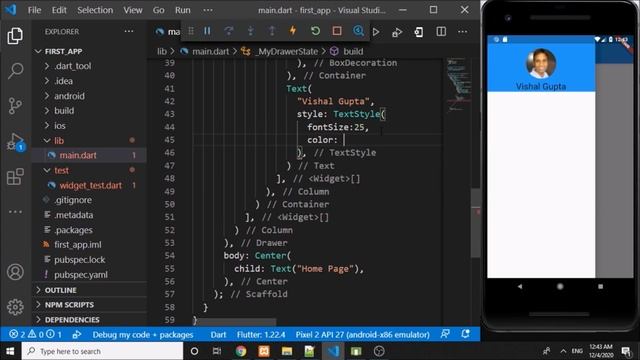Click the feedback icon in status bar
The width and height of the screenshot is (640, 360).
click(445, 334)
